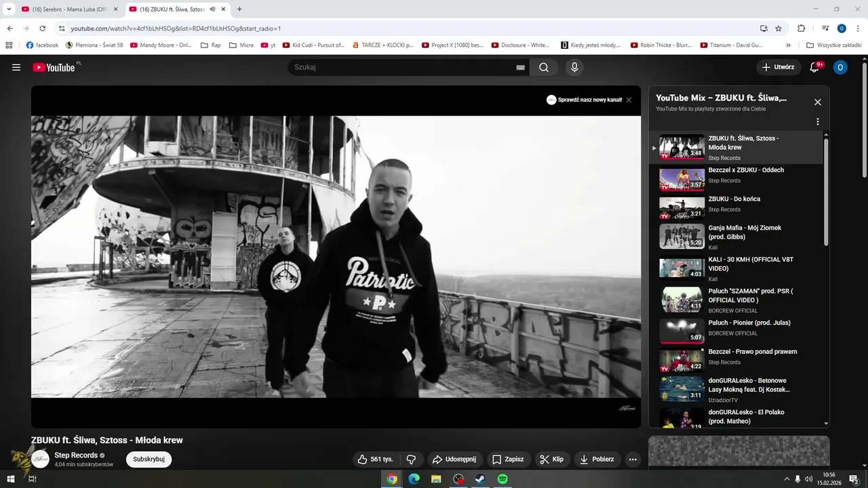Image resolution: width=868 pixels, height=488 pixels.
Task: Select 'KALI - 30 KMH' playlist title
Action: 751,264
